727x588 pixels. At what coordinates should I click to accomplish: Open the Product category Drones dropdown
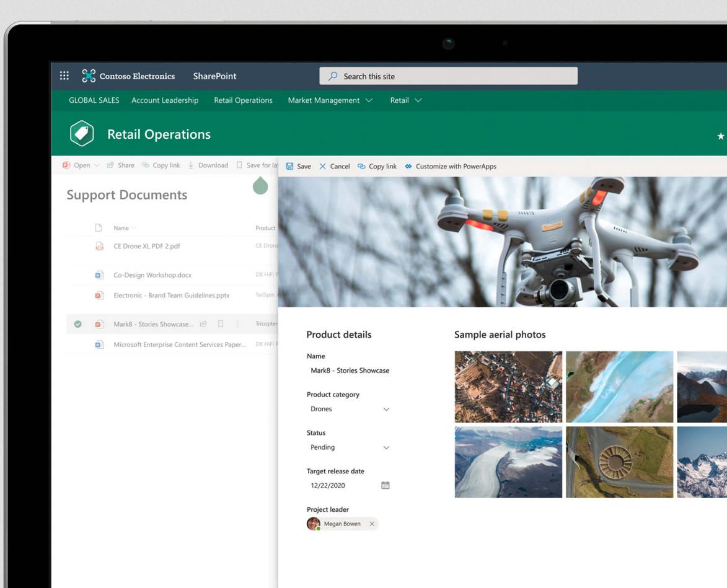coord(387,409)
